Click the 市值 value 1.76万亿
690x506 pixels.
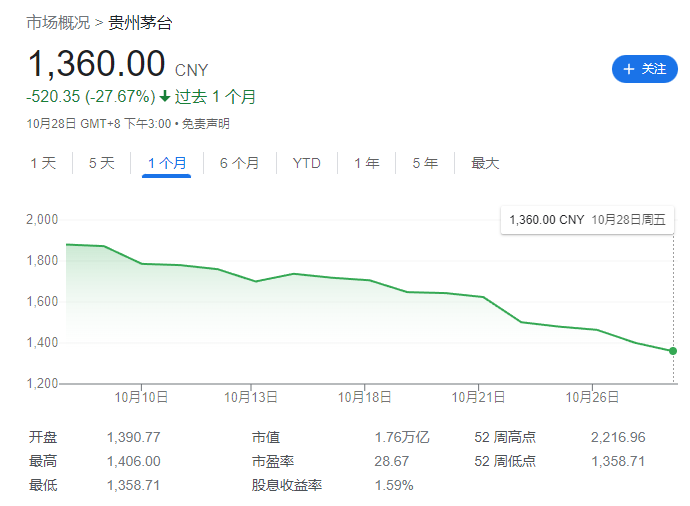click(402, 437)
